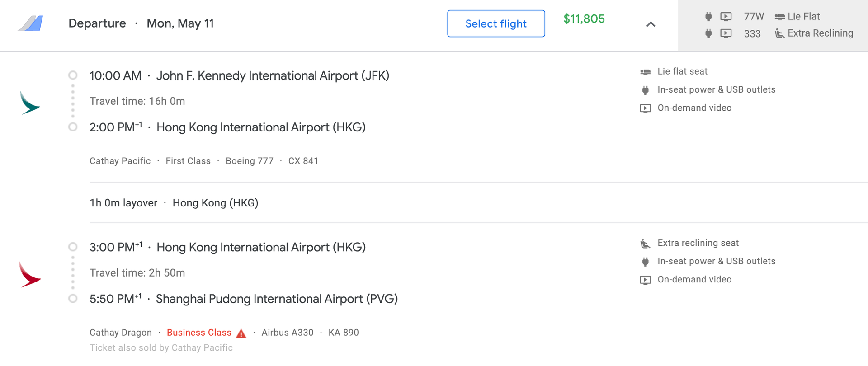The image size is (868, 366).
Task: Click the $11,805 price
Action: 584,19
